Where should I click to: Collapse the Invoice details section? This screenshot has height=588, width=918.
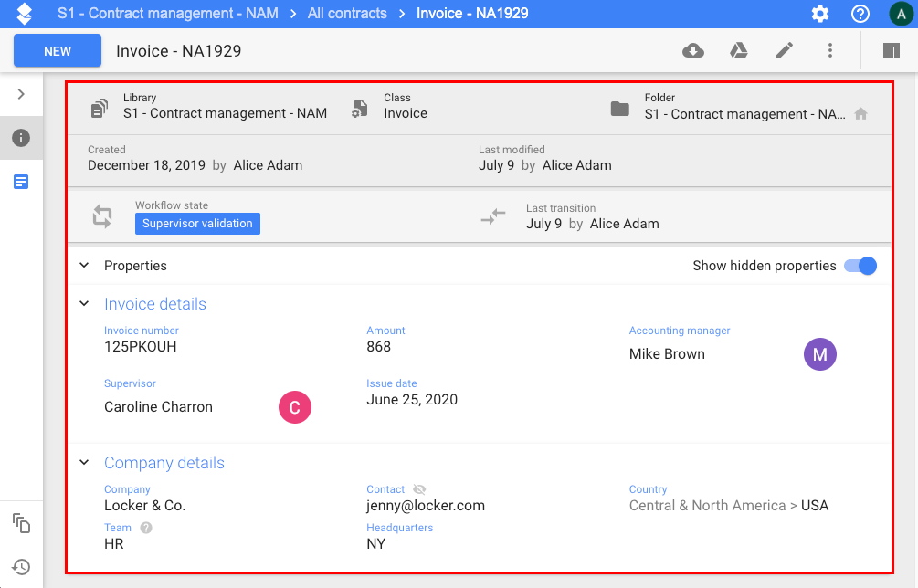click(x=83, y=303)
